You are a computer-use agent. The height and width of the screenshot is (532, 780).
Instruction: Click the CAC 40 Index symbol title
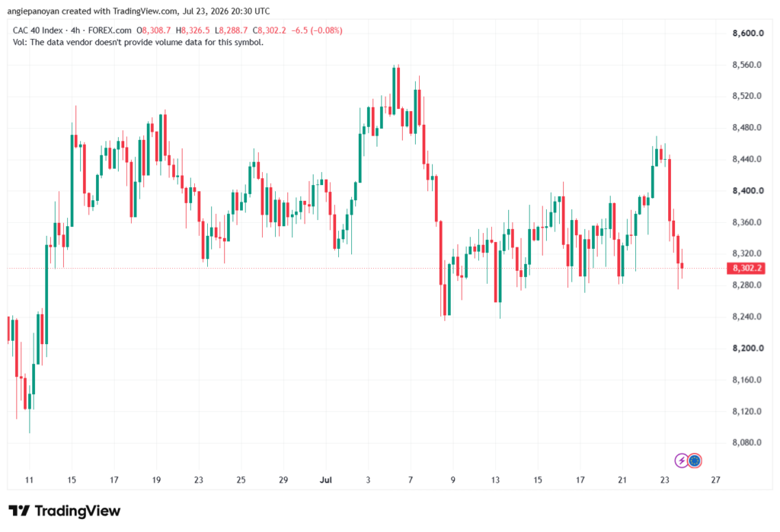[x=38, y=30]
